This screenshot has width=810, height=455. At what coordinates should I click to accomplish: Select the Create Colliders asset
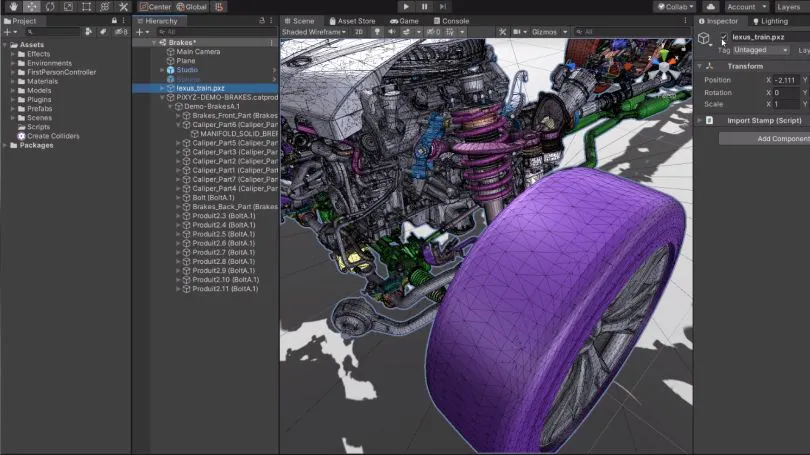pos(48,136)
